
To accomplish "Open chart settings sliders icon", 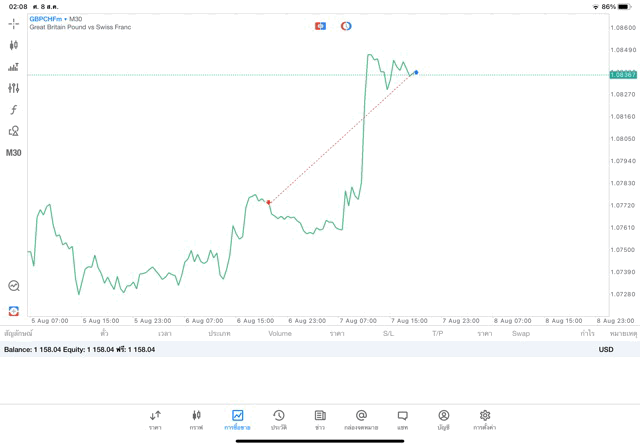I will tap(13, 88).
